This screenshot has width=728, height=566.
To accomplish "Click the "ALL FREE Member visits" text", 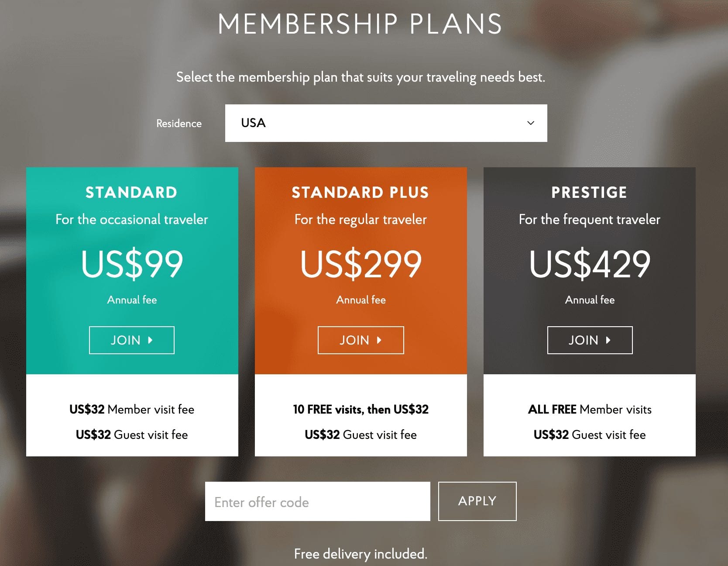I will pyautogui.click(x=590, y=409).
